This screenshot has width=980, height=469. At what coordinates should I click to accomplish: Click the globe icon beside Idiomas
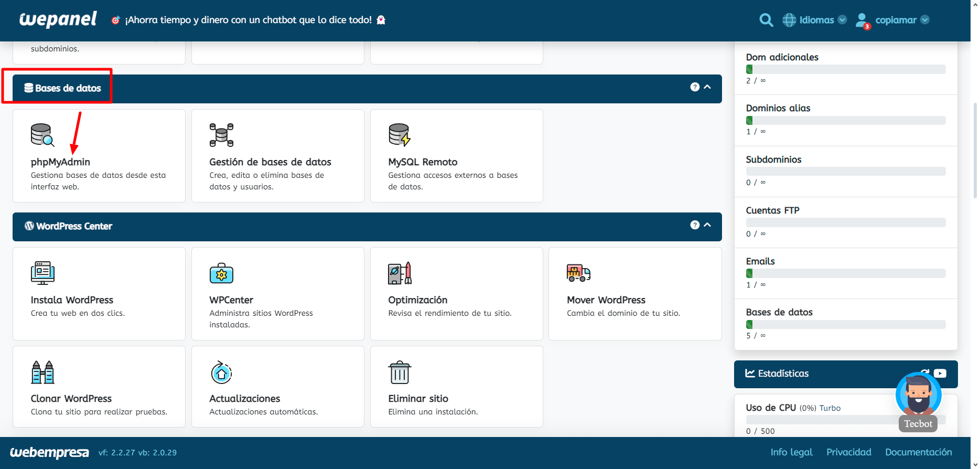point(789,20)
